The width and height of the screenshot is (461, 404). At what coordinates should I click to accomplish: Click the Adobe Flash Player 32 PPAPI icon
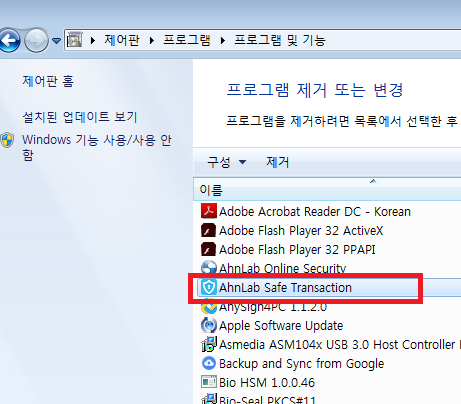tap(209, 249)
